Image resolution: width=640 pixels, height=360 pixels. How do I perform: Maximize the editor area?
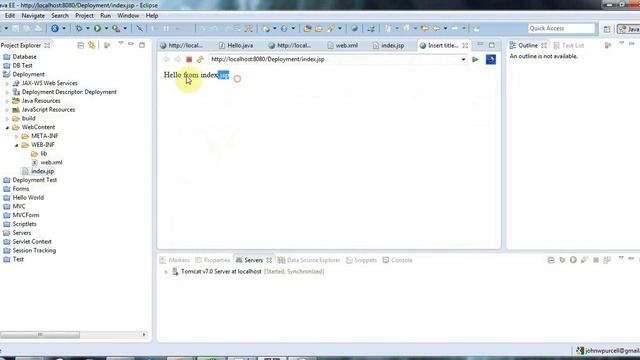coord(491,45)
